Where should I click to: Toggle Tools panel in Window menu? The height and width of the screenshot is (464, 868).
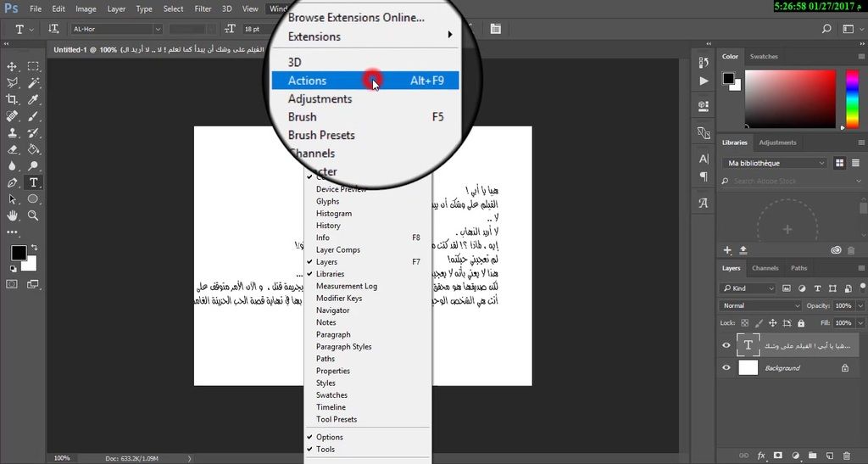point(368,449)
